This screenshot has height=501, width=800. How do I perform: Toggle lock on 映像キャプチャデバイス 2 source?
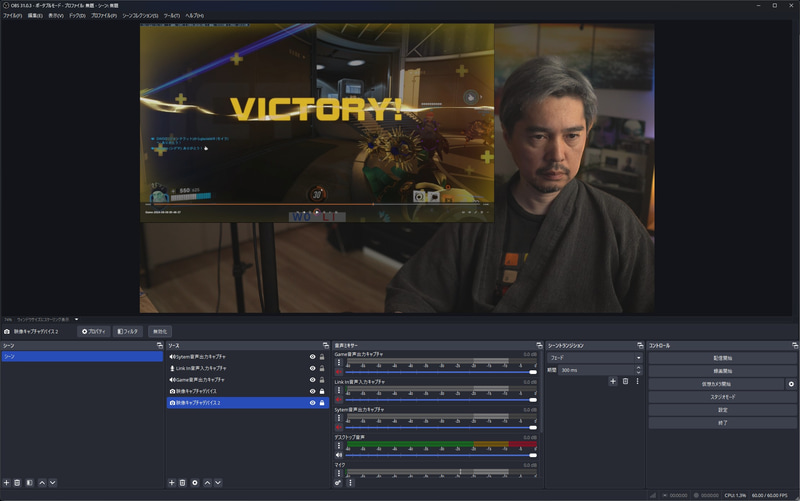point(322,403)
